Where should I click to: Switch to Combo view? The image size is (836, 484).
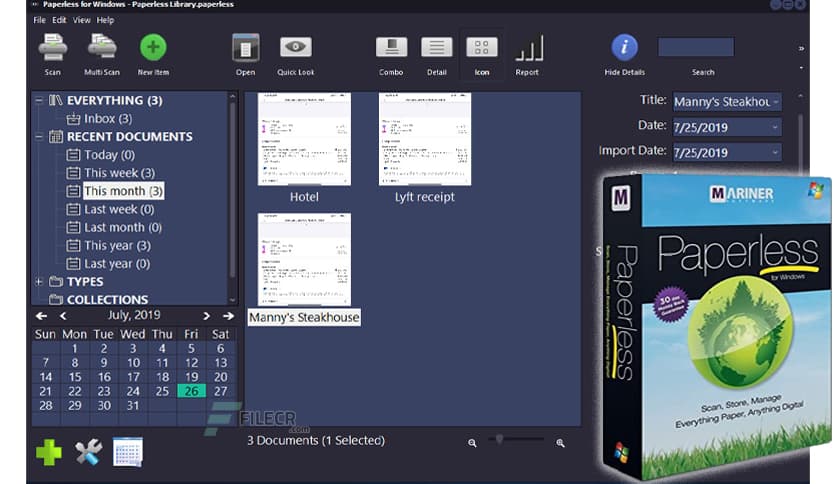click(x=391, y=47)
